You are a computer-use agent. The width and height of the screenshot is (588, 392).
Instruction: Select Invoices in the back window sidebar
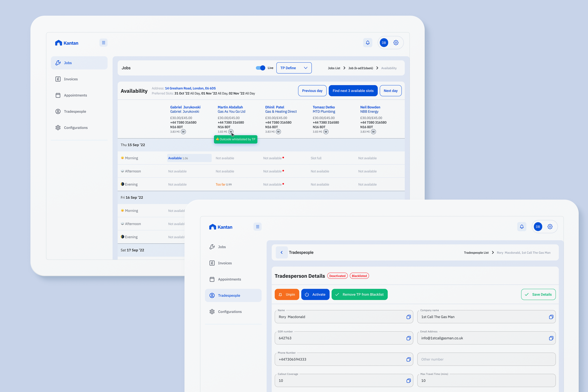click(79, 79)
